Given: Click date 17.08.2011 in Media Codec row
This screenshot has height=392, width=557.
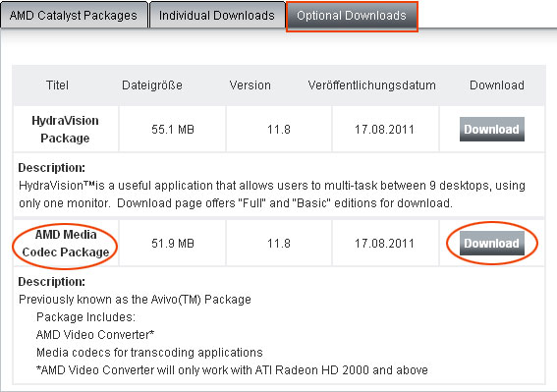Looking at the screenshot, I should (x=384, y=243).
